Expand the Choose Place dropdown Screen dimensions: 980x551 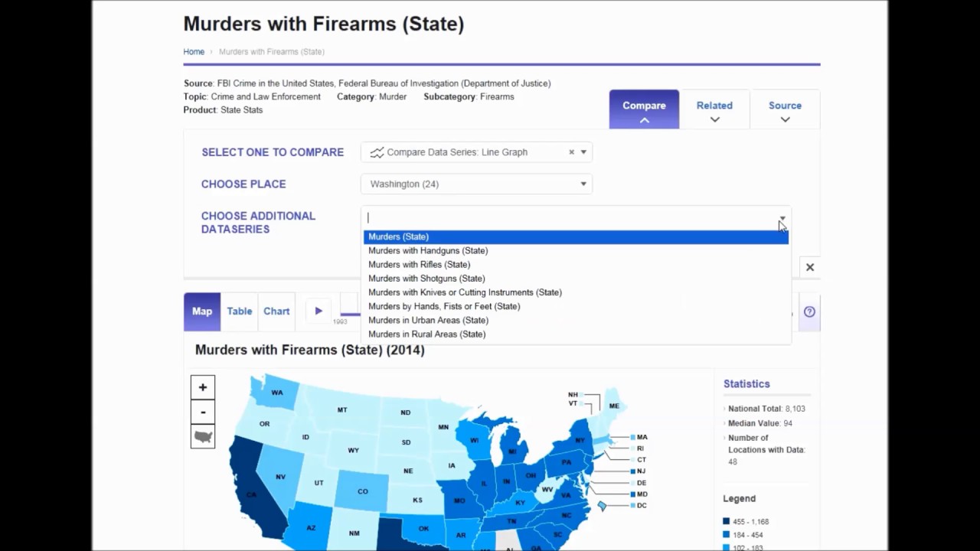pyautogui.click(x=583, y=184)
